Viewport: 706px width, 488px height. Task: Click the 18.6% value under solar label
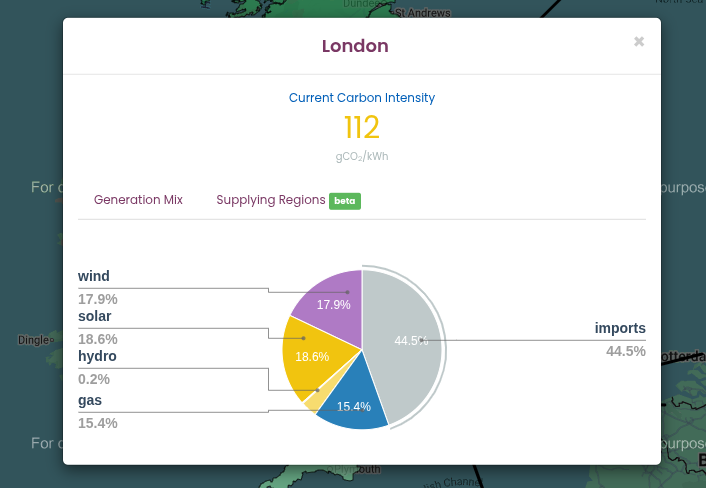point(98,339)
